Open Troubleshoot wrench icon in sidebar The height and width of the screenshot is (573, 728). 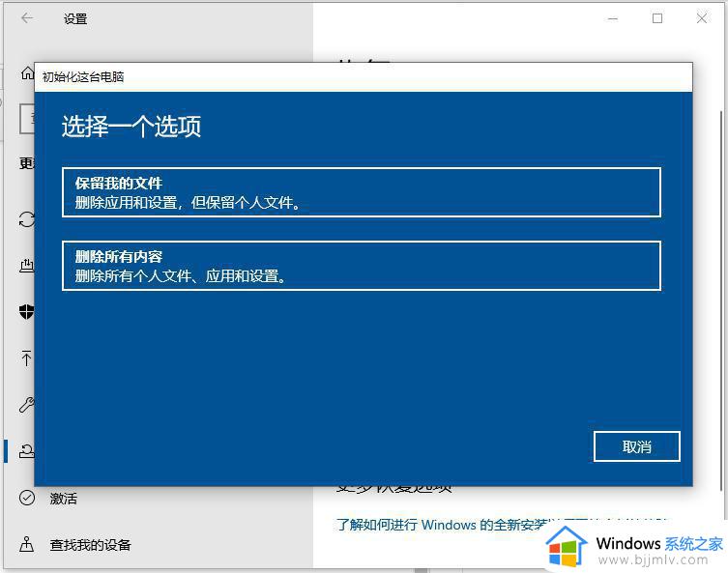[26, 405]
